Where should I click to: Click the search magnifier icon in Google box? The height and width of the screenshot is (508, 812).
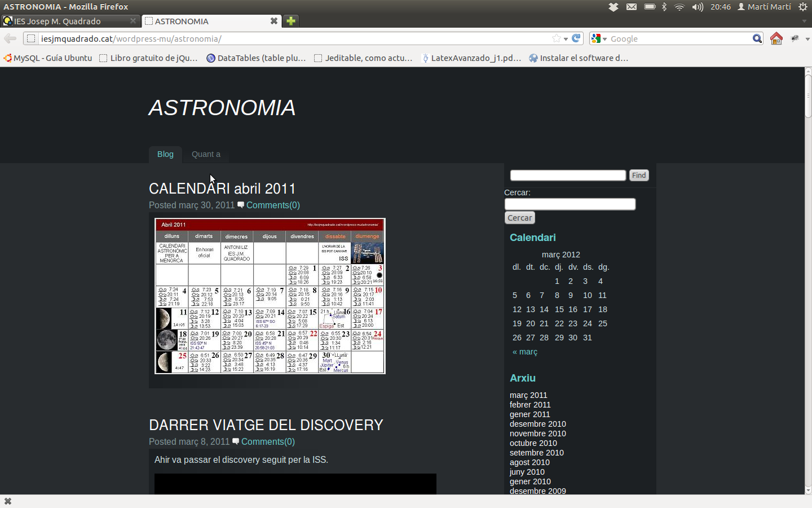pyautogui.click(x=757, y=38)
